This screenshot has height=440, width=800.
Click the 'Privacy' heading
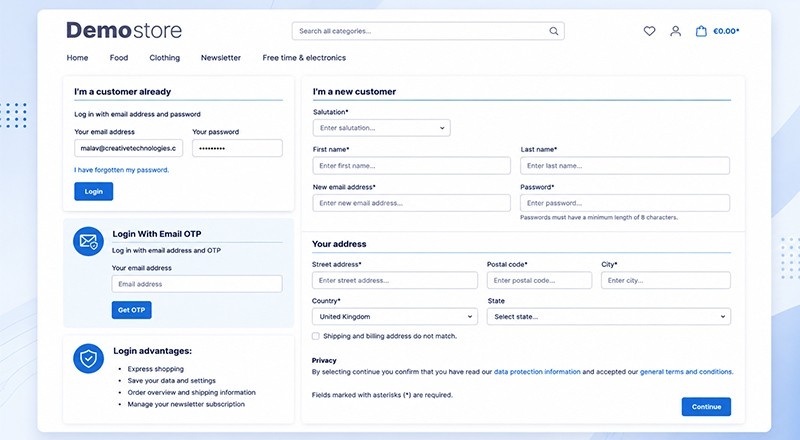[x=324, y=360]
